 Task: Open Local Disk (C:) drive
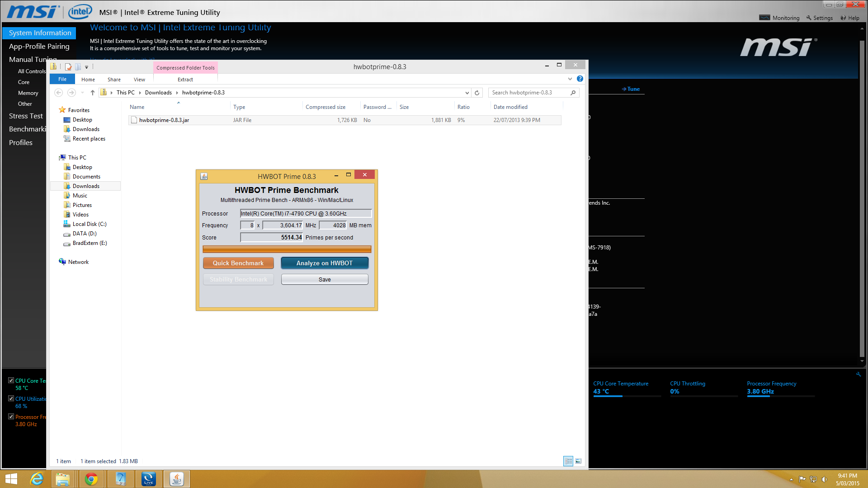click(90, 224)
